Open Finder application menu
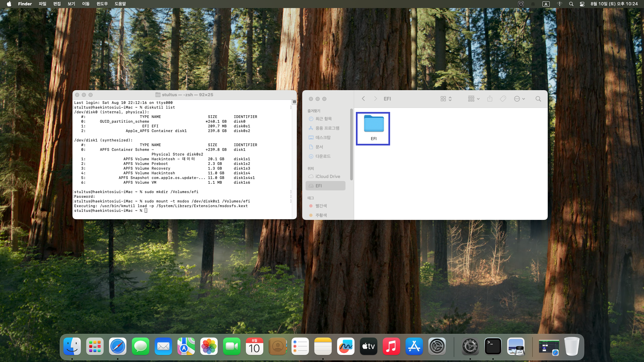Image resolution: width=644 pixels, height=362 pixels. coord(25,4)
